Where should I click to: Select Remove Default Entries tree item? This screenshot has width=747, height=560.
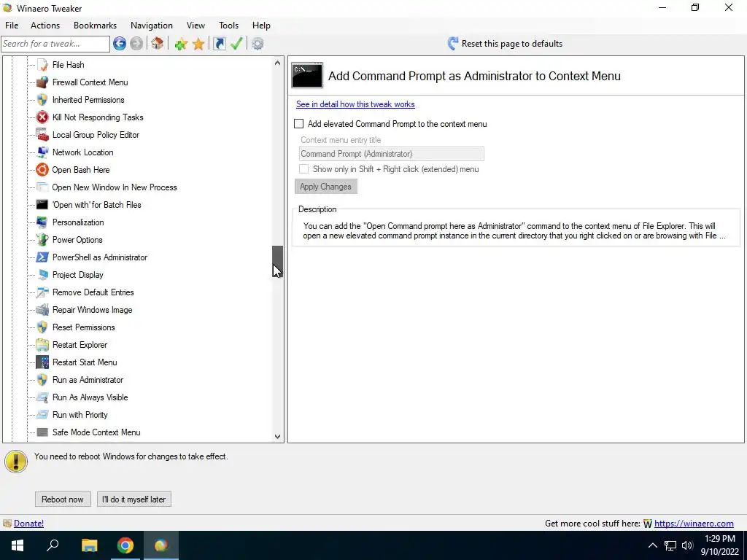point(93,292)
